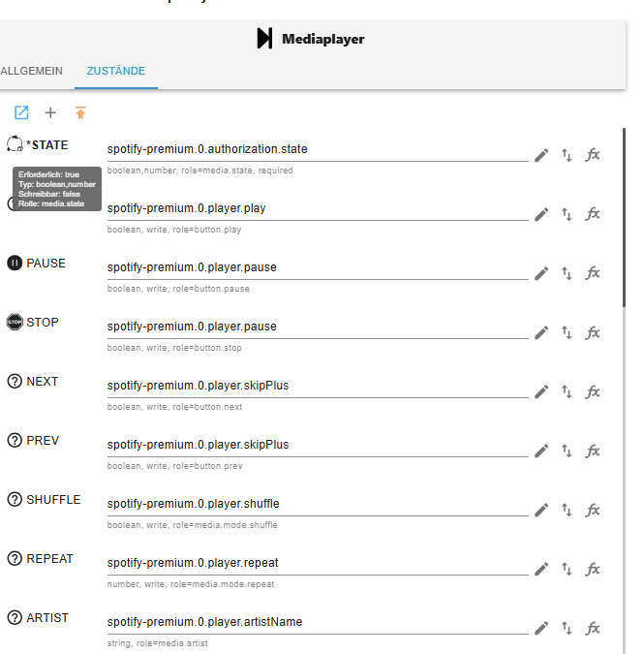Screen dimensions: 644x654
Task: Click pencil icon in NEXT row
Action: 541,391
